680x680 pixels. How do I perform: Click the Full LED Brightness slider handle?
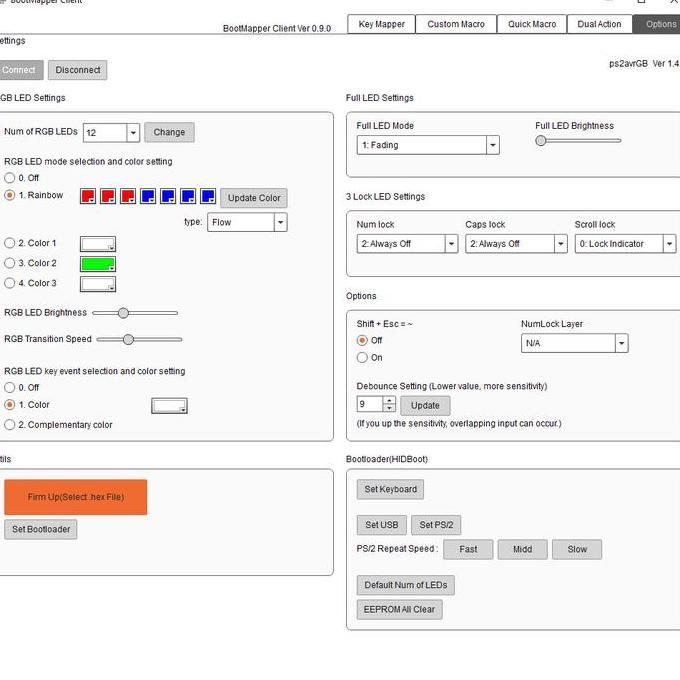(x=541, y=141)
